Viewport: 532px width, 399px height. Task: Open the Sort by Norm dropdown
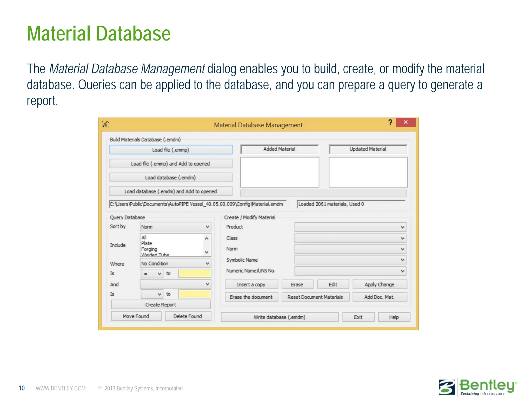point(175,227)
